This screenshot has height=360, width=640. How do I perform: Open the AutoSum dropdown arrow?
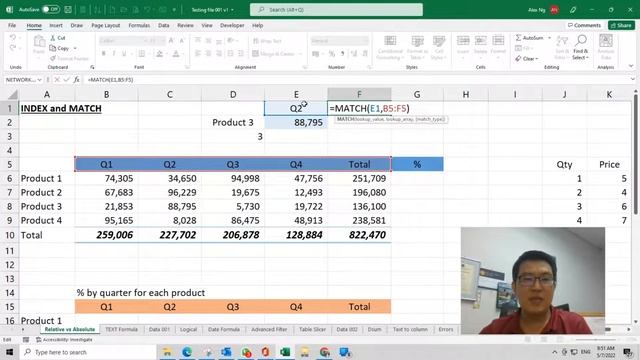(549, 38)
